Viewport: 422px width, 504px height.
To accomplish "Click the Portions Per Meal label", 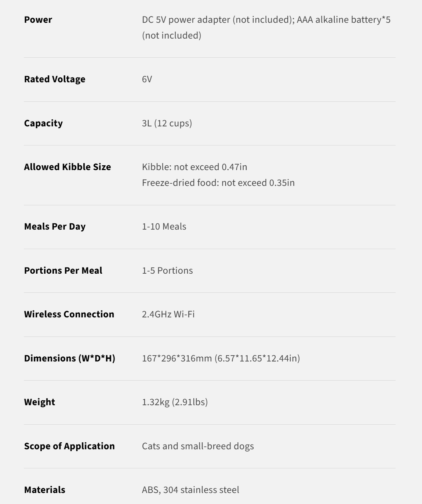I will point(63,271).
